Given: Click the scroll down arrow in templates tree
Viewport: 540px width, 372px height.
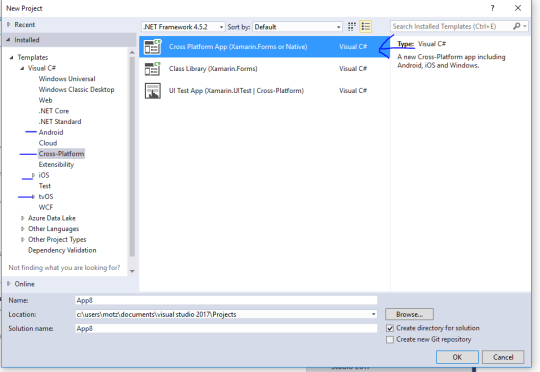Looking at the screenshot, I should (132, 271).
